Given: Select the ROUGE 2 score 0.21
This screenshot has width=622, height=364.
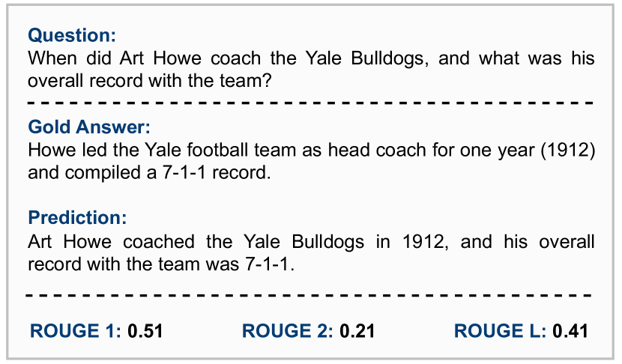Looking at the screenshot, I should coord(357,331).
